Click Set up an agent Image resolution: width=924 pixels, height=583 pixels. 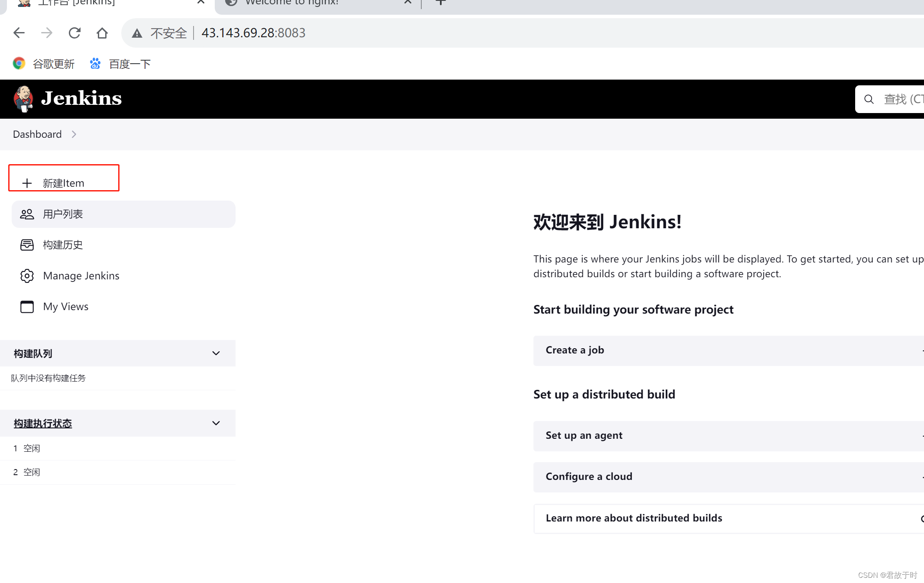[729, 436]
